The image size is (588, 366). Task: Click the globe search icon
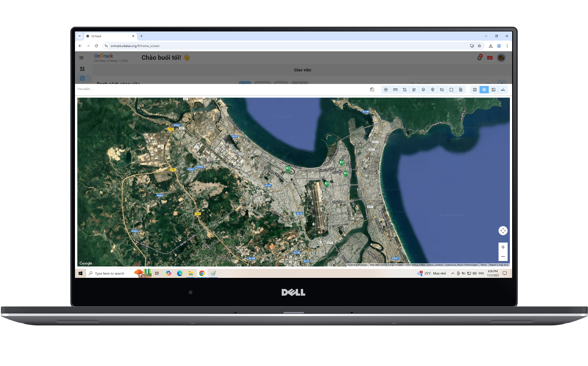pyautogui.click(x=372, y=90)
